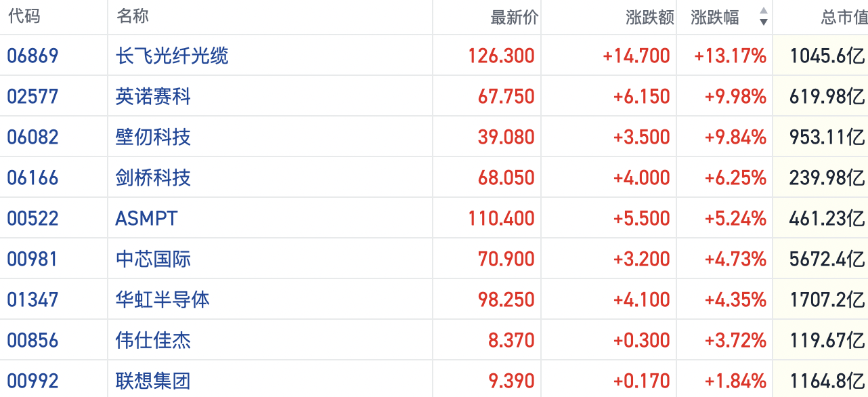
Task: Click stock code 06082
Action: [x=32, y=137]
